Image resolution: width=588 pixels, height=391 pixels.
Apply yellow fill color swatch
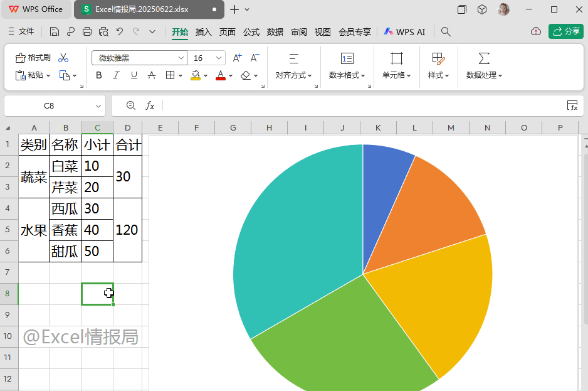196,75
